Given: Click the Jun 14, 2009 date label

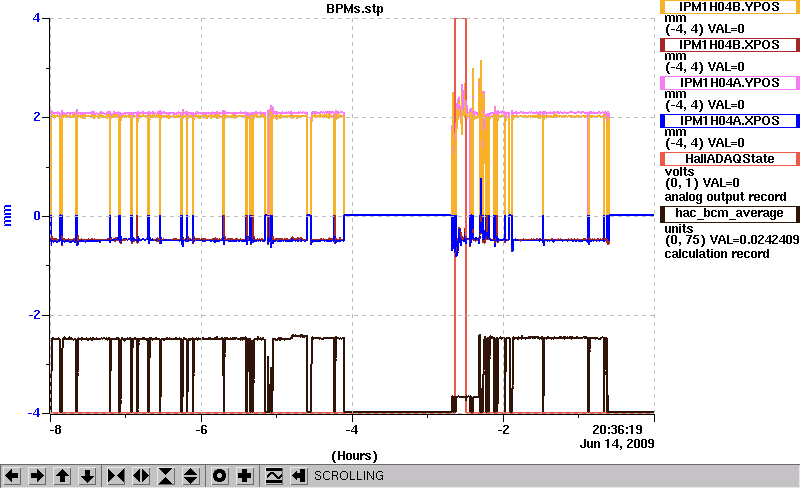Looking at the screenshot, I should tap(617, 444).
